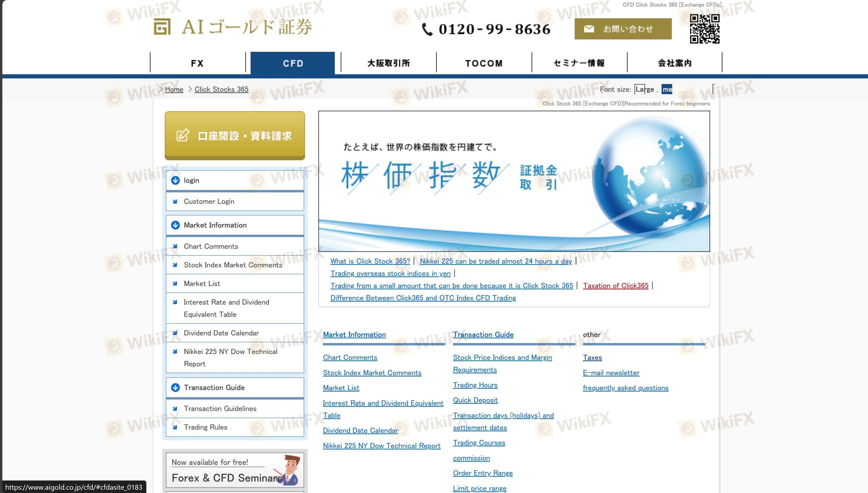
Task: Click the phone number 0120-99-8636
Action: (486, 29)
